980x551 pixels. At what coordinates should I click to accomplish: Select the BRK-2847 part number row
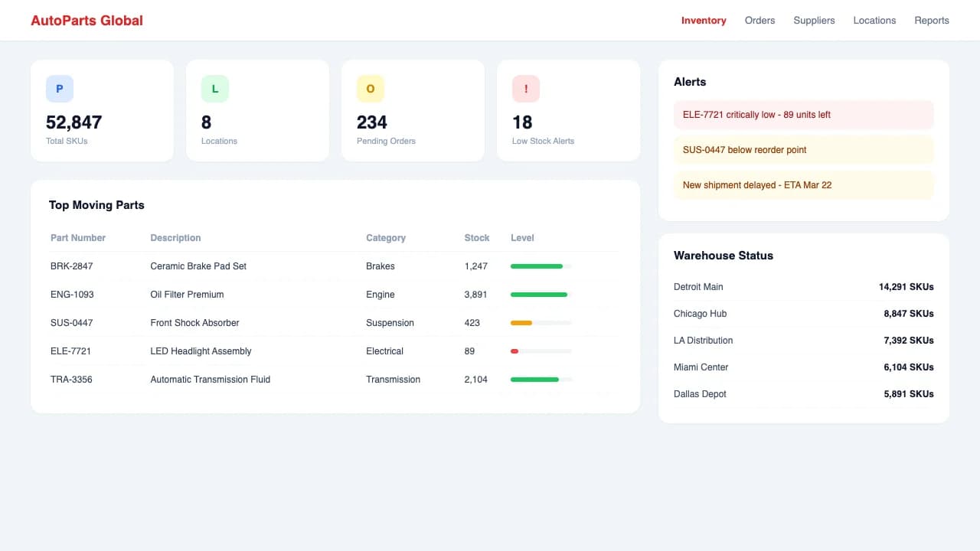pos(72,266)
